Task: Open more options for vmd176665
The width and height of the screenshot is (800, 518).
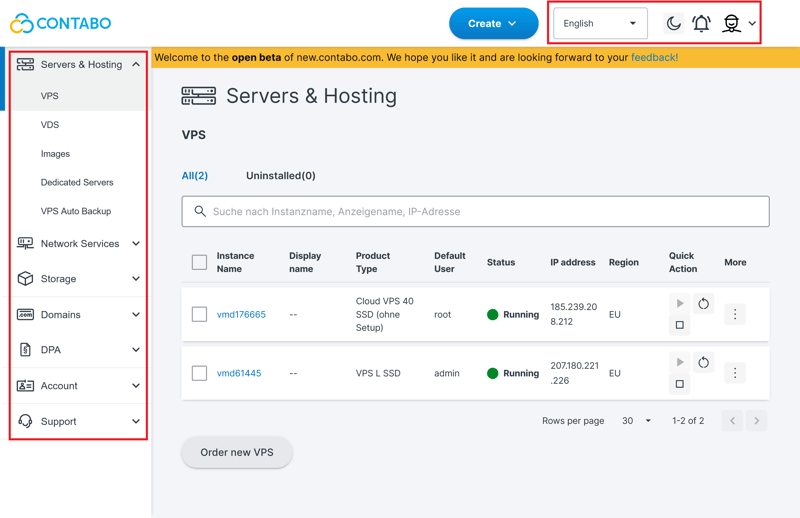Action: pos(735,314)
